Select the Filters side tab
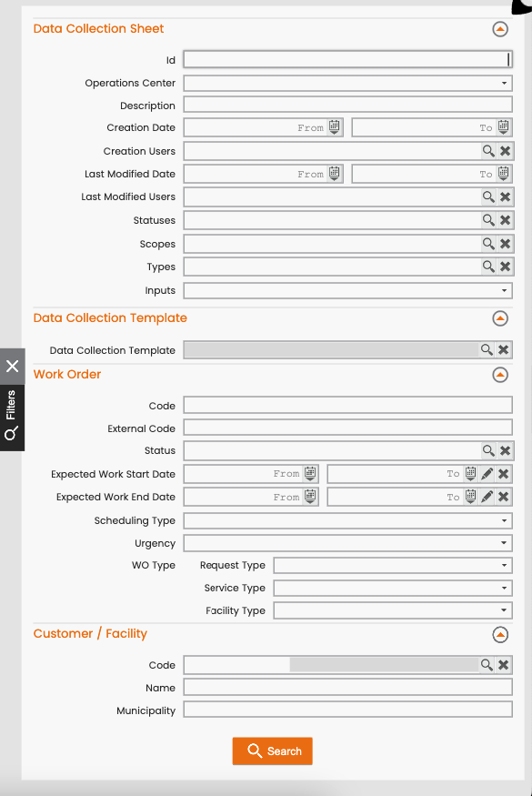Viewport: 532px width, 796px height. (12, 418)
